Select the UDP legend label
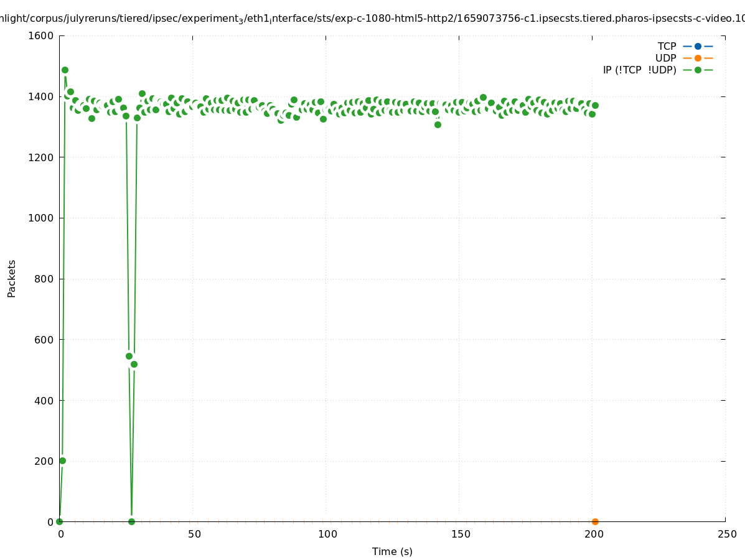Viewport: 745px width, 560px height. [665, 58]
